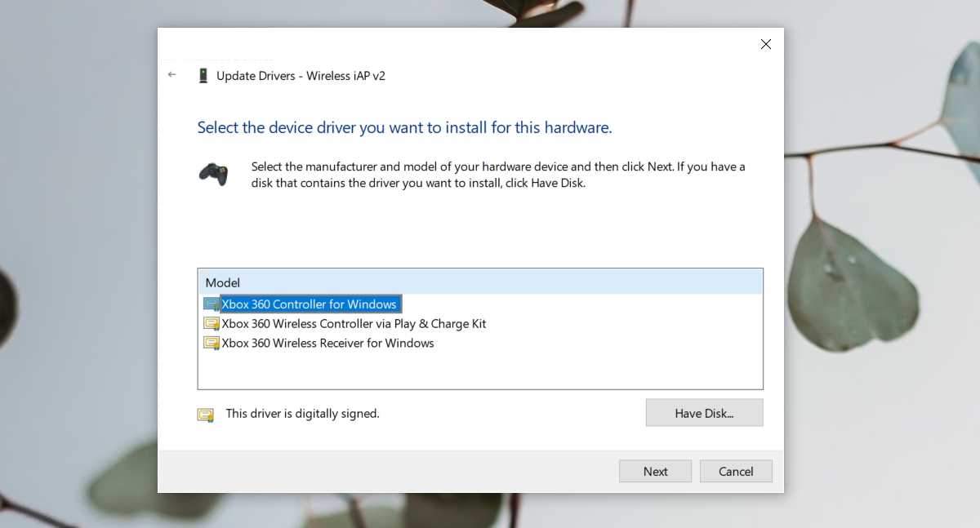This screenshot has height=528, width=980.
Task: Click the instruction paragraph about manufacturer and model
Action: pyautogui.click(x=497, y=175)
